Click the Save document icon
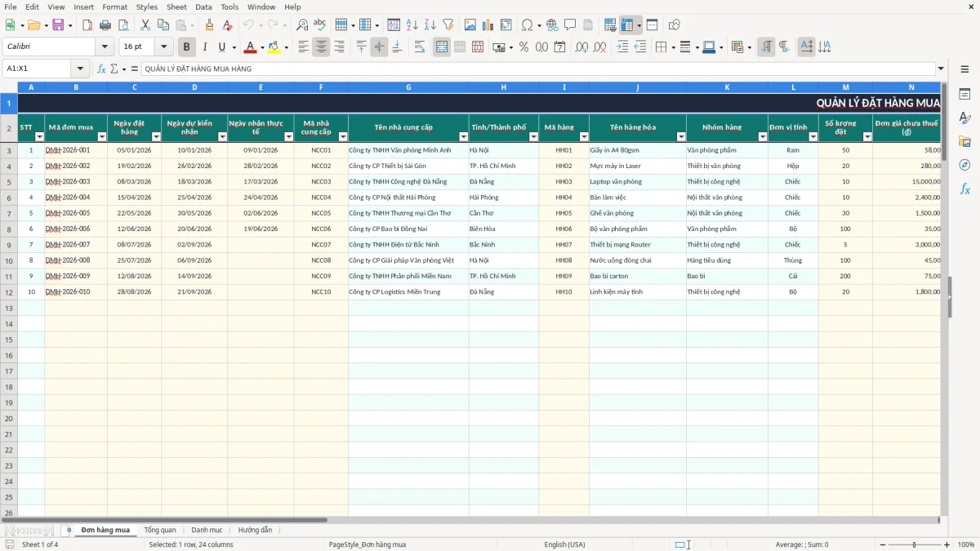Image resolution: width=980 pixels, height=551 pixels. pyautogui.click(x=58, y=25)
